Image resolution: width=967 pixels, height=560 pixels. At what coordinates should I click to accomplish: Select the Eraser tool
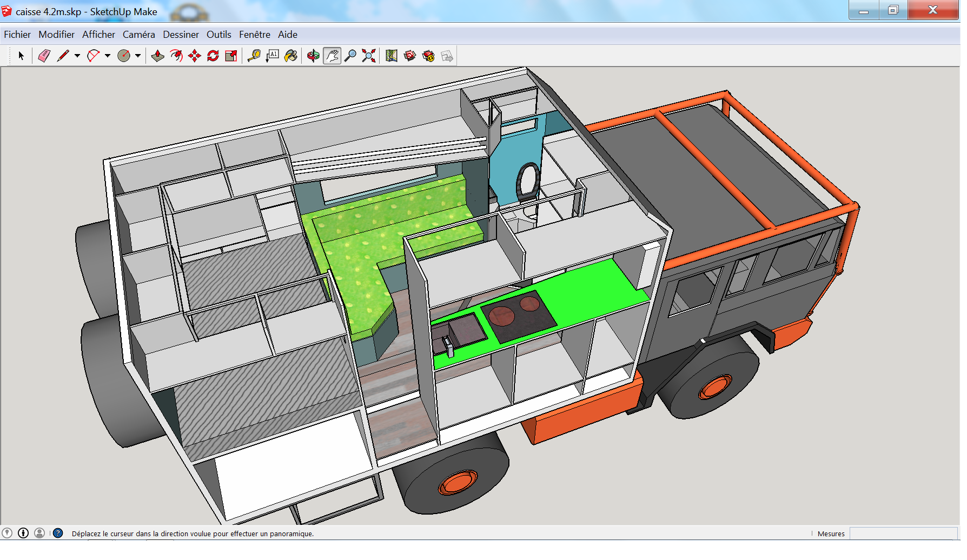click(44, 56)
